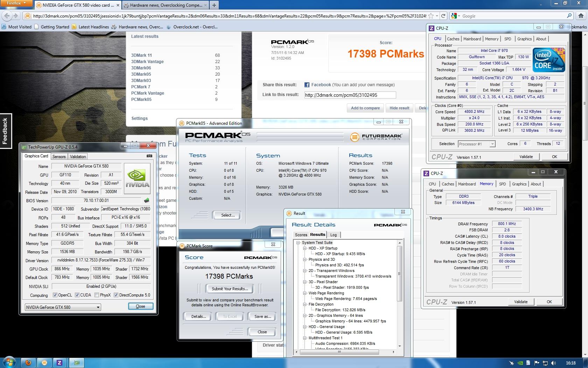Click the Firefox home icon
Viewport: 588px width, 368px height.
(581, 16)
